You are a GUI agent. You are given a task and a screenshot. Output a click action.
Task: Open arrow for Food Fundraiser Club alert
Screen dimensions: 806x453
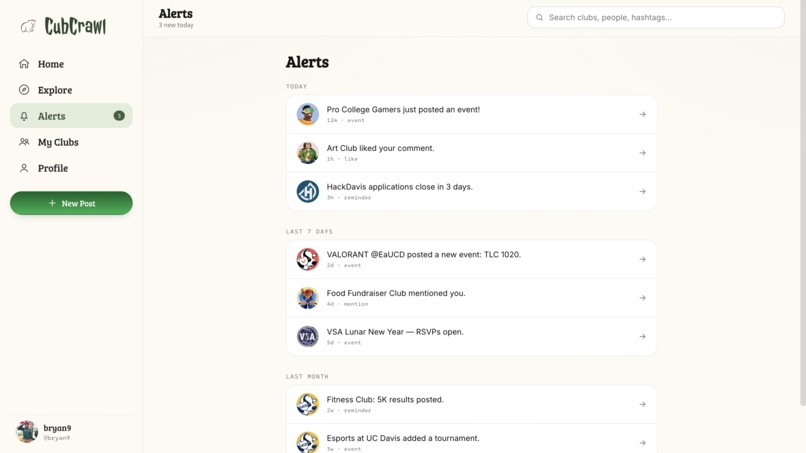pos(642,298)
